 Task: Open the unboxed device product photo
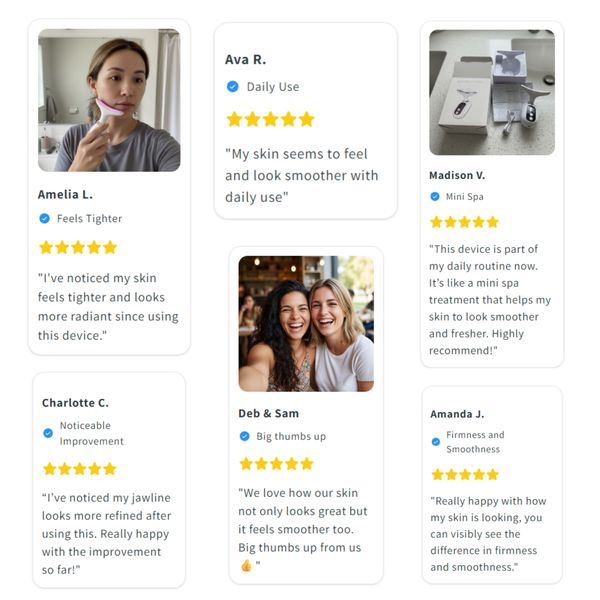tap(491, 92)
